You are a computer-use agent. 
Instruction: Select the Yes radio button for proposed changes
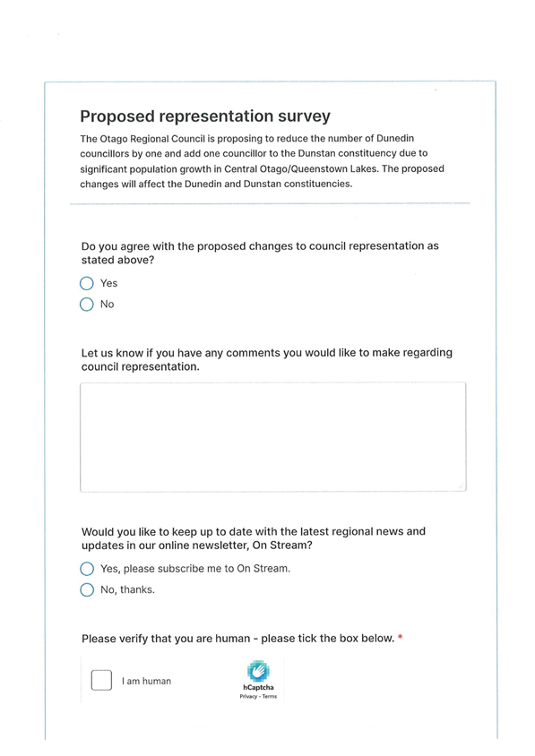pyautogui.click(x=87, y=283)
